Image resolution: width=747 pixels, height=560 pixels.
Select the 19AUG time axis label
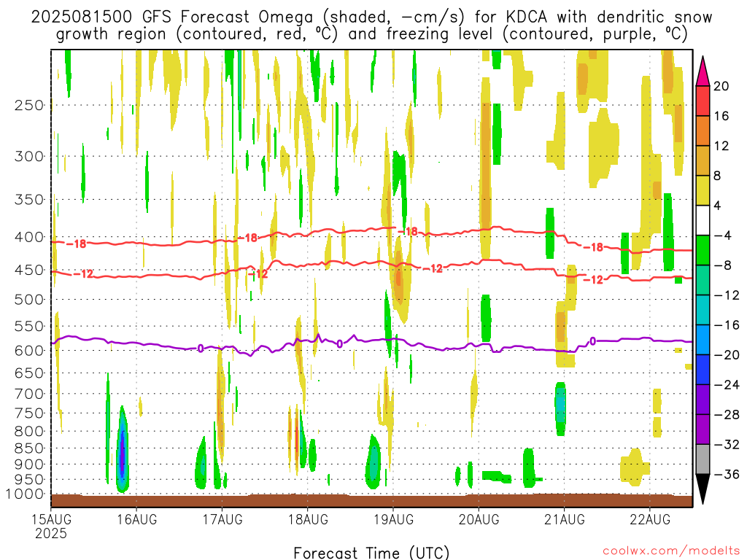393,519
